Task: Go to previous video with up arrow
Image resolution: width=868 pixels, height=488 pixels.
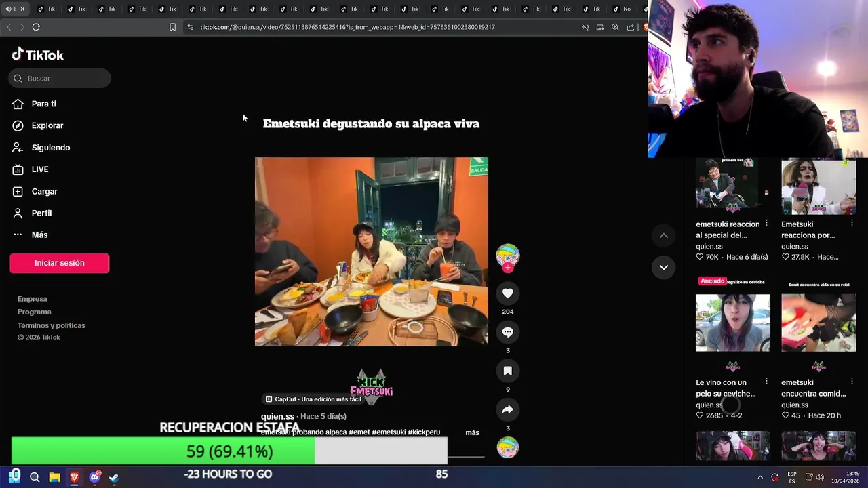Action: 664,235
